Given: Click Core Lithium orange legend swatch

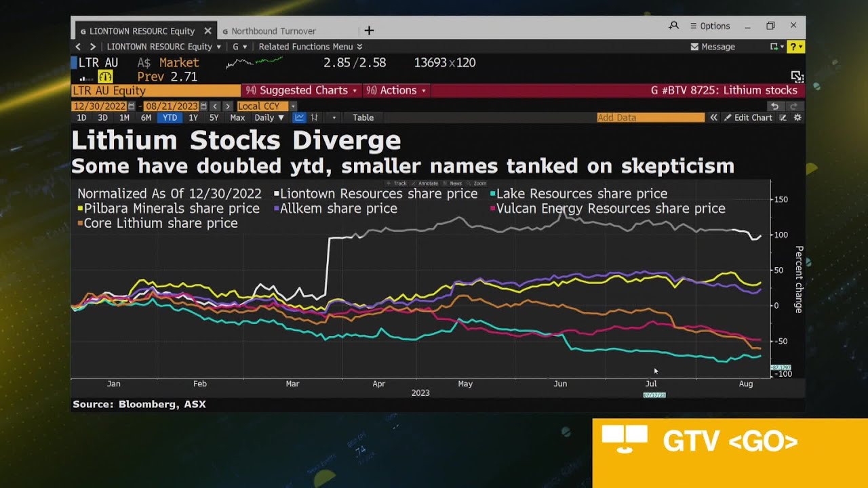Looking at the screenshot, I should pyautogui.click(x=81, y=224).
